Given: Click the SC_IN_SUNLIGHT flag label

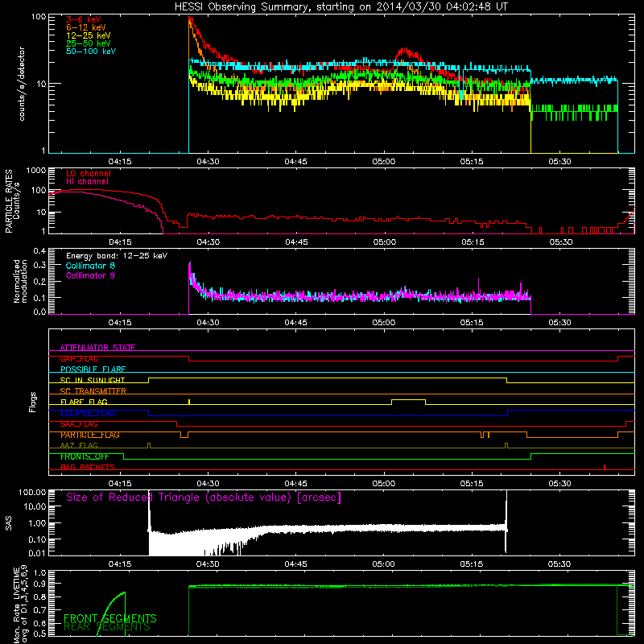Looking at the screenshot, I should (x=93, y=380).
